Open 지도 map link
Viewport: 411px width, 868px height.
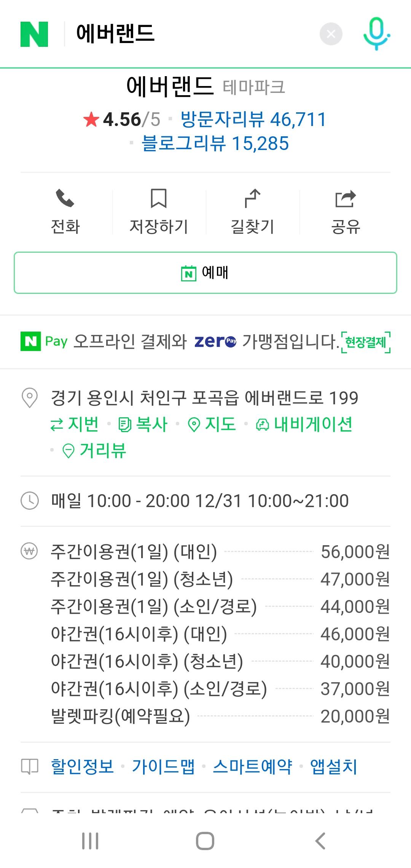click(212, 424)
